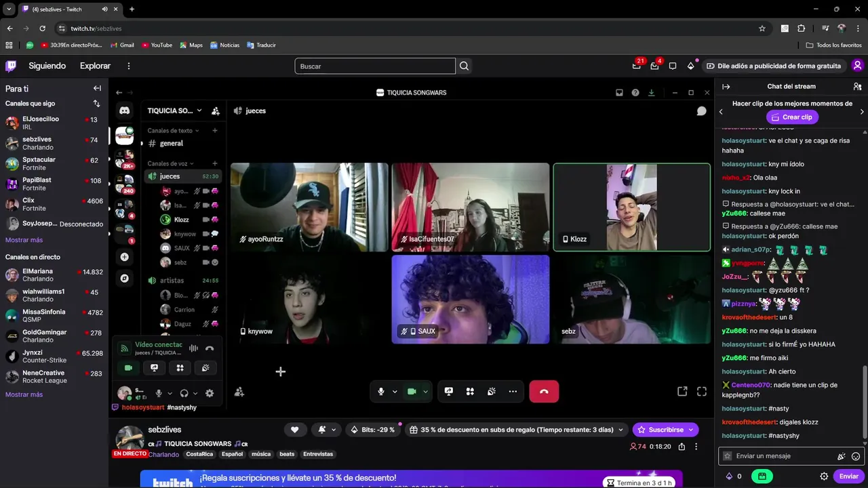Open Explorar tab
Image resolution: width=868 pixels, height=488 pixels.
coord(95,66)
